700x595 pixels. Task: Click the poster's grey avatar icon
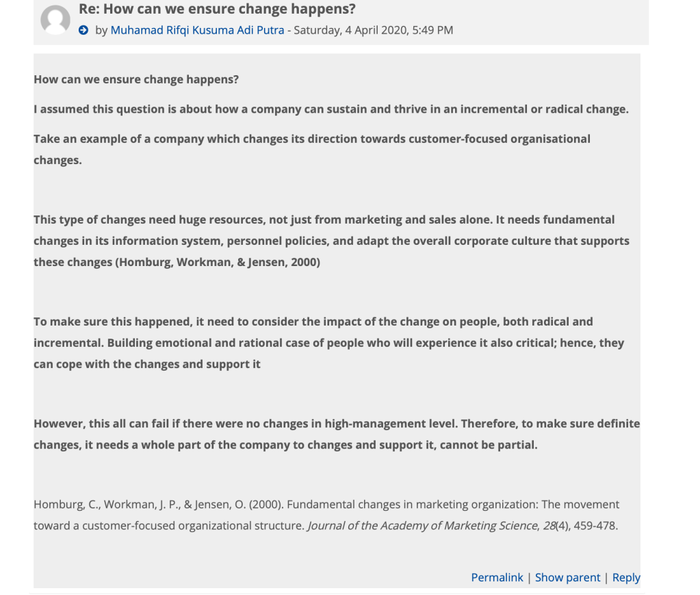[55, 20]
